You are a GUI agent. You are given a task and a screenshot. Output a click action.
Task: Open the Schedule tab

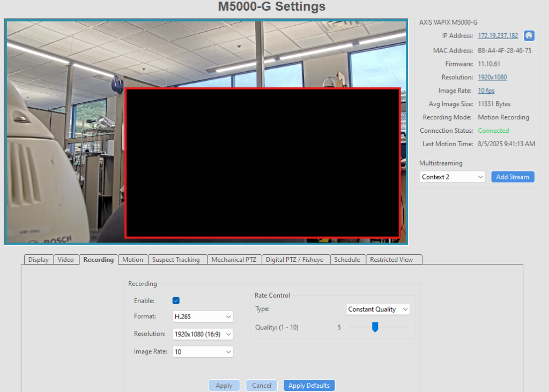(347, 260)
